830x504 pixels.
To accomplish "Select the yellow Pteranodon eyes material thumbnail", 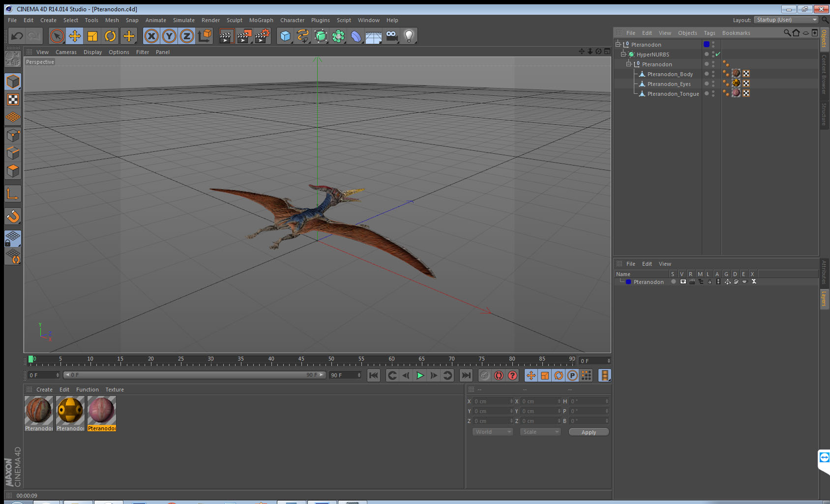I will pos(70,410).
